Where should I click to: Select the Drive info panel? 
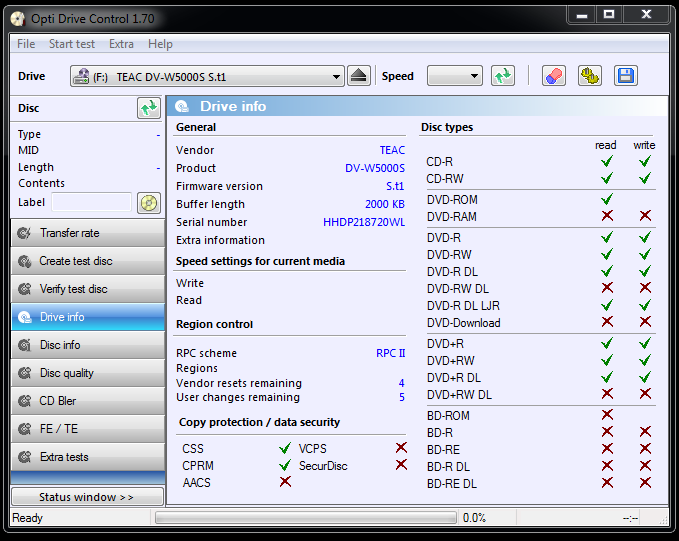88,317
